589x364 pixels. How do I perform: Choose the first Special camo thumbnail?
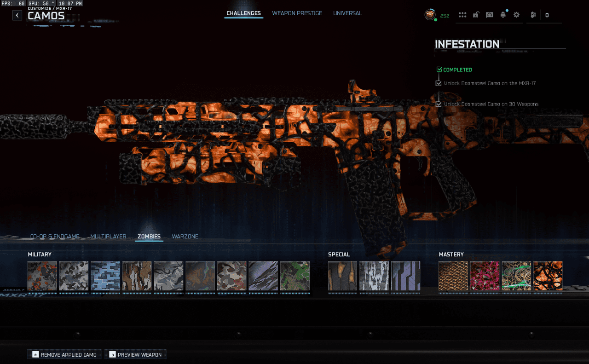[342, 276]
